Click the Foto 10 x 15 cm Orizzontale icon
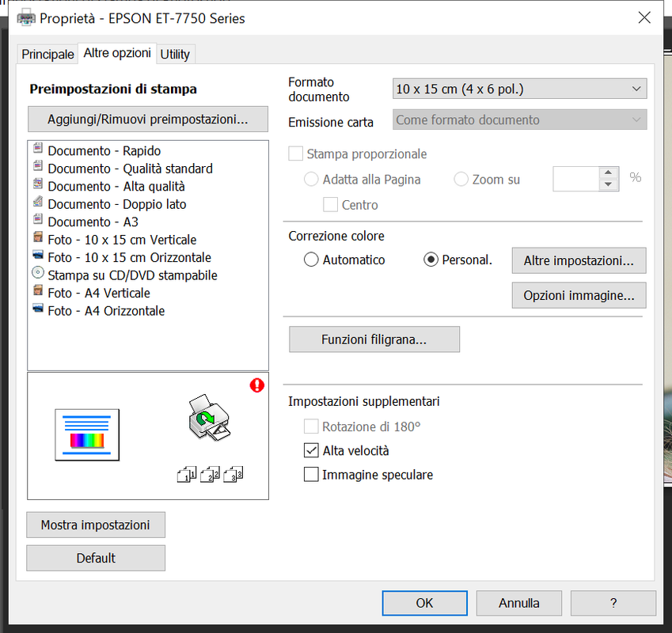Screen dimensions: 672x633 pos(38,255)
